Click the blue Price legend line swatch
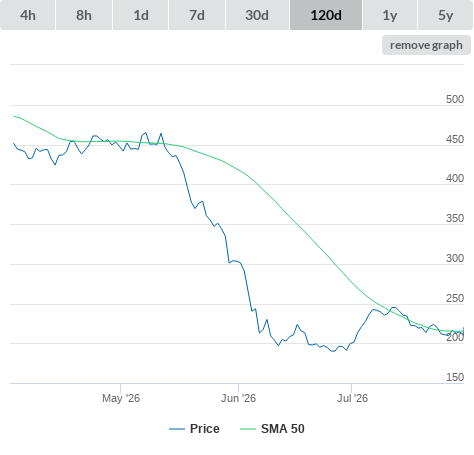474x455 pixels. [177, 429]
